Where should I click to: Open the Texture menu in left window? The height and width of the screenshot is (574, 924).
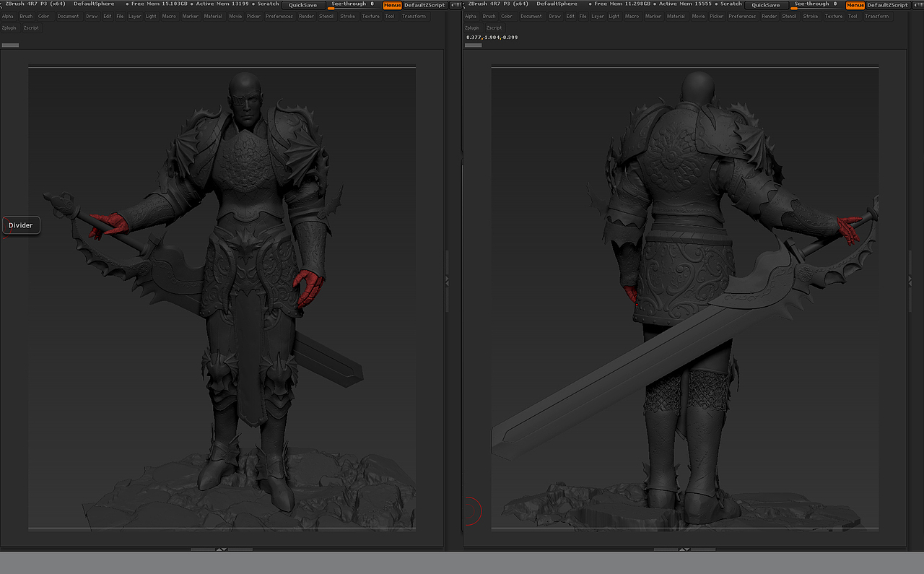click(x=371, y=16)
